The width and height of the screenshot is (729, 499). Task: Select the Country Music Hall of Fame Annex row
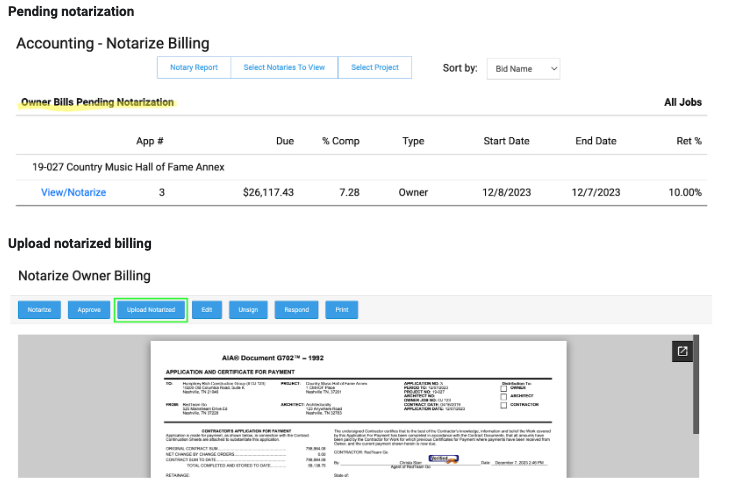[x=128, y=167]
